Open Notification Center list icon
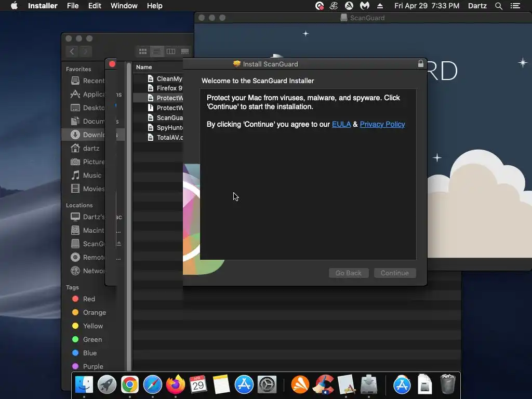Screen dimensions: 532x399 click(515, 6)
